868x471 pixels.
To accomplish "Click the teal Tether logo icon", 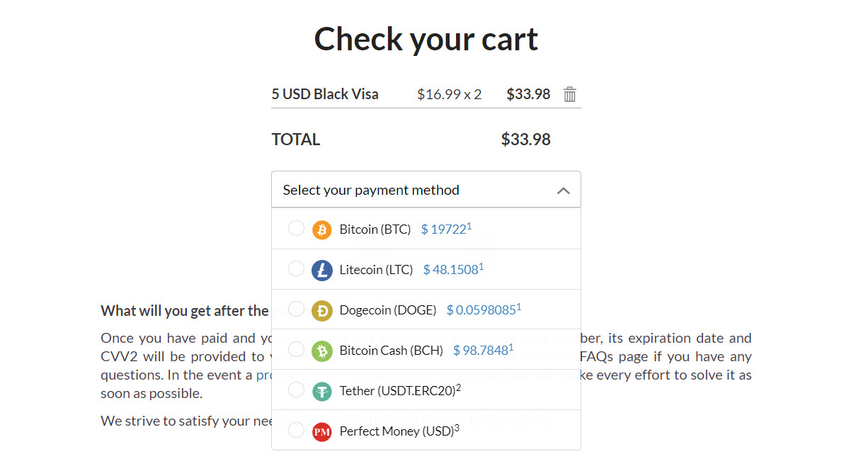I will (321, 391).
